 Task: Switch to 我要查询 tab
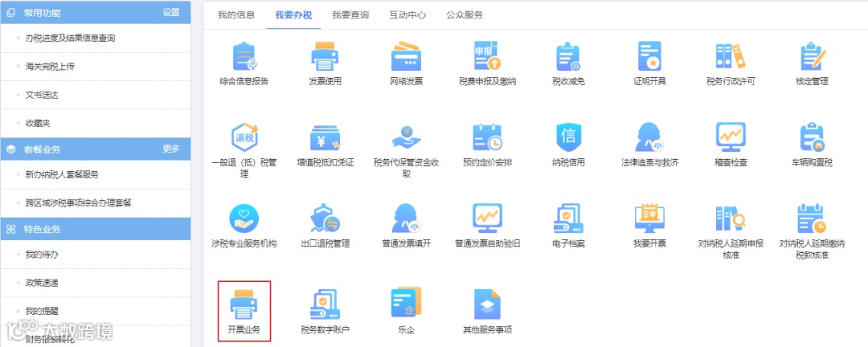[350, 15]
